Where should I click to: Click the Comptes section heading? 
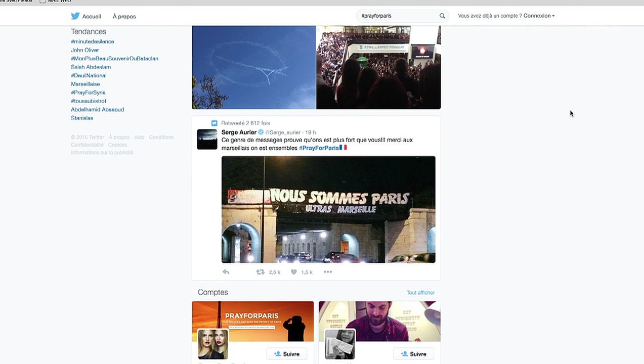213,292
